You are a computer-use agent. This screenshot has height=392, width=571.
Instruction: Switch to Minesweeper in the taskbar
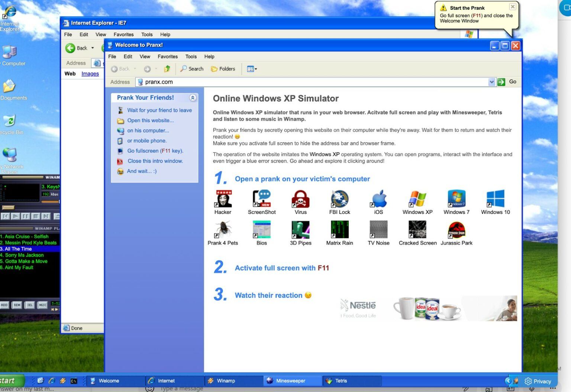(x=290, y=381)
